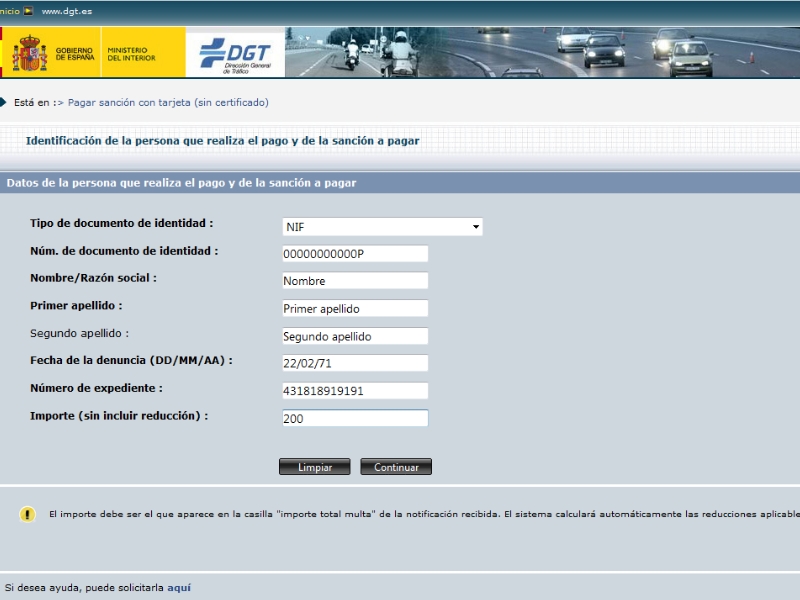The height and width of the screenshot is (600, 800).
Task: Click the yellow warning exclamation icon
Action: 28,514
